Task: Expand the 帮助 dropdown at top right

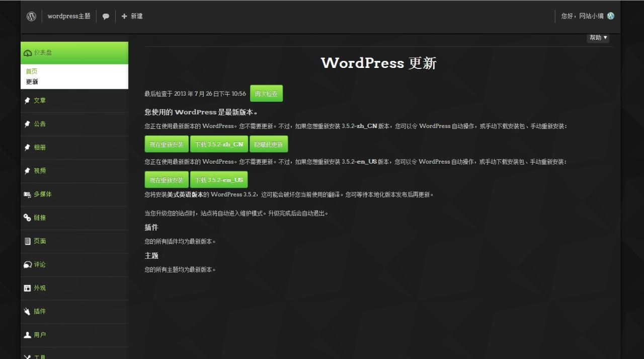Action: [x=598, y=37]
